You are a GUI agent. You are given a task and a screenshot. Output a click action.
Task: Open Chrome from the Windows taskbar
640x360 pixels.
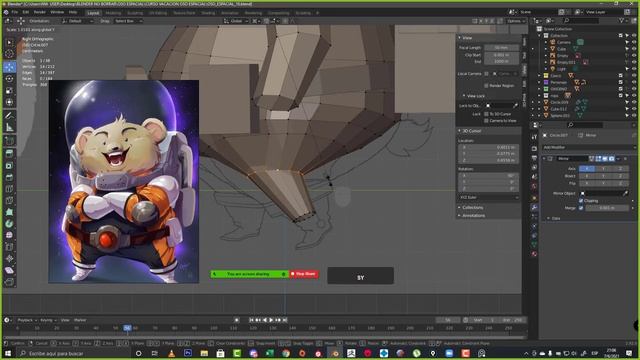(286, 353)
